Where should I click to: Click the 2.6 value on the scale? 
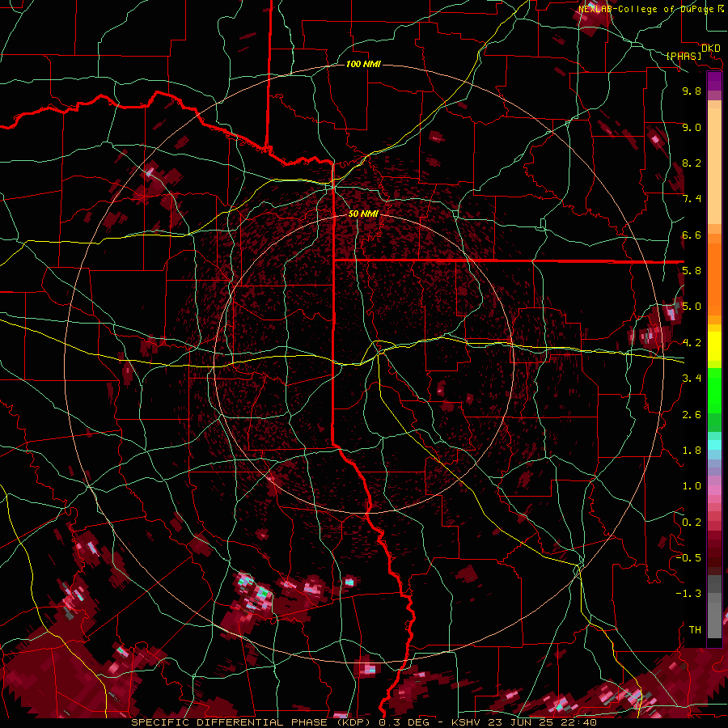pos(692,415)
